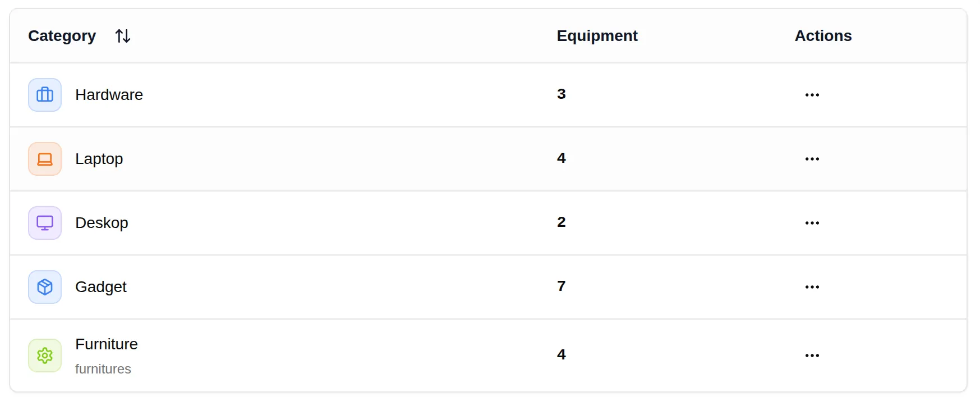Click the Hardware briefcase icon
Image resolution: width=980 pixels, height=401 pixels.
(45, 95)
